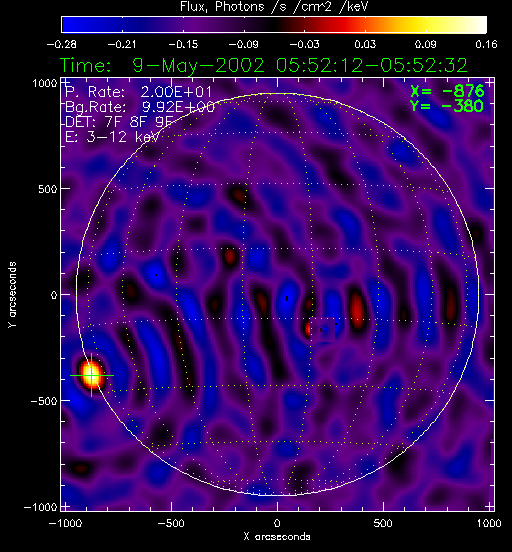Screen dimensions: 512x552
Task: Click the DET: 7F 8F 9F label
Action: click(119, 122)
